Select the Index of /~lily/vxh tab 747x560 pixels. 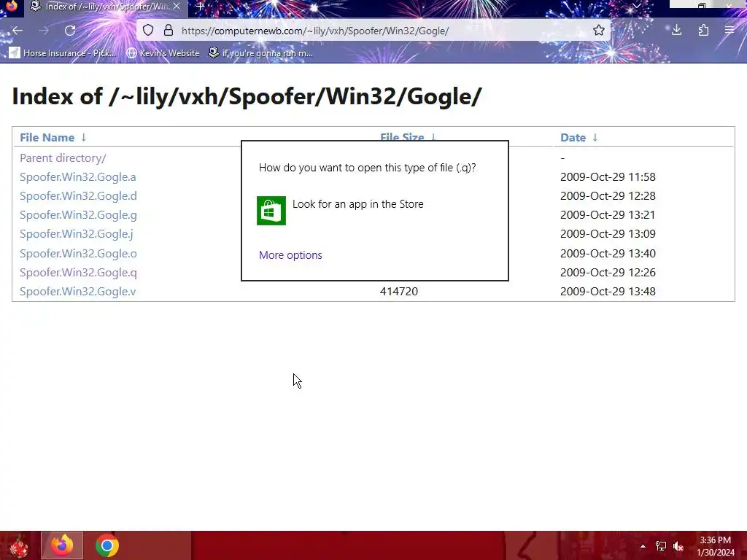(105, 7)
